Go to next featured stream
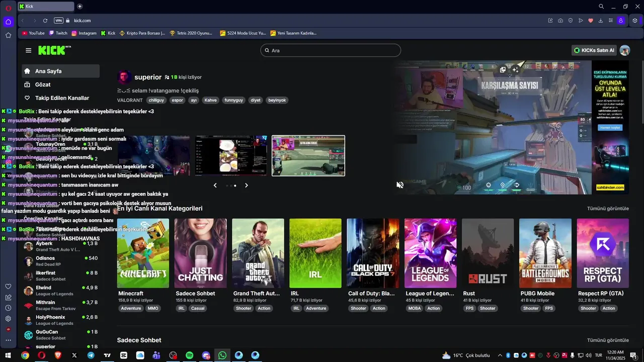 point(247,186)
